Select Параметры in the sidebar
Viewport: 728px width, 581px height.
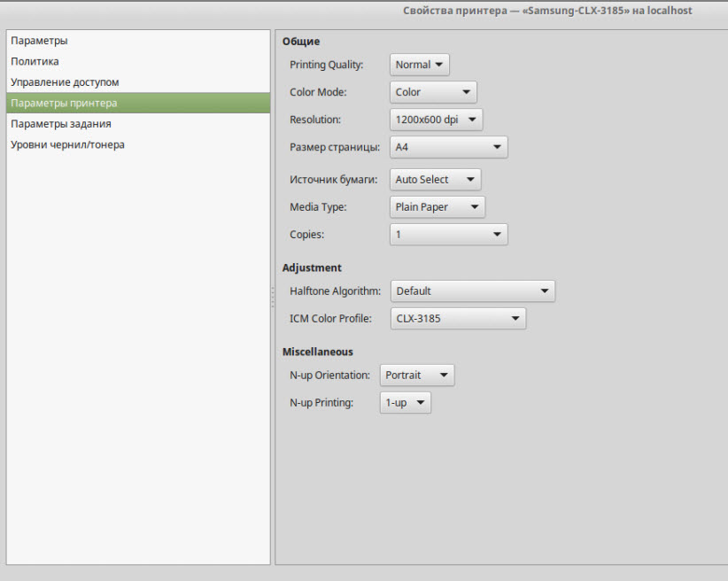coord(39,41)
